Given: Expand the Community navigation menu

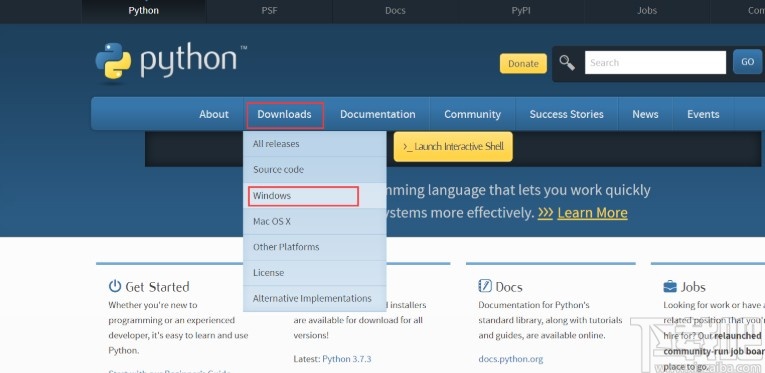Looking at the screenshot, I should point(472,115).
